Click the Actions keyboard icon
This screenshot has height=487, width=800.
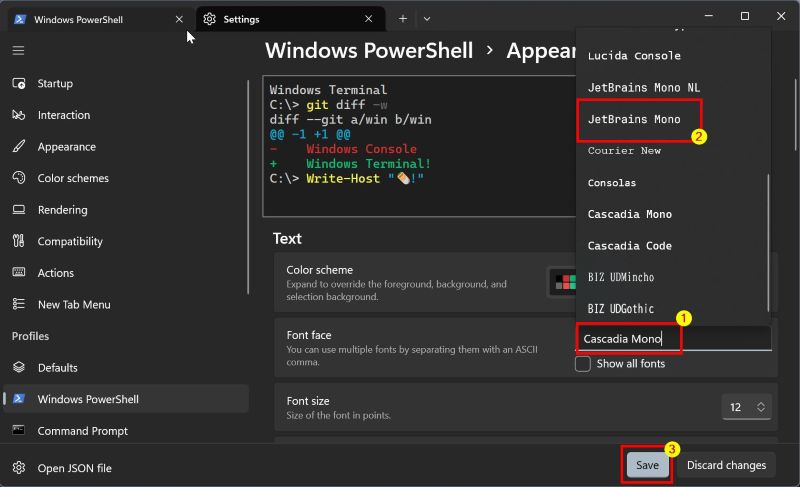coord(18,273)
